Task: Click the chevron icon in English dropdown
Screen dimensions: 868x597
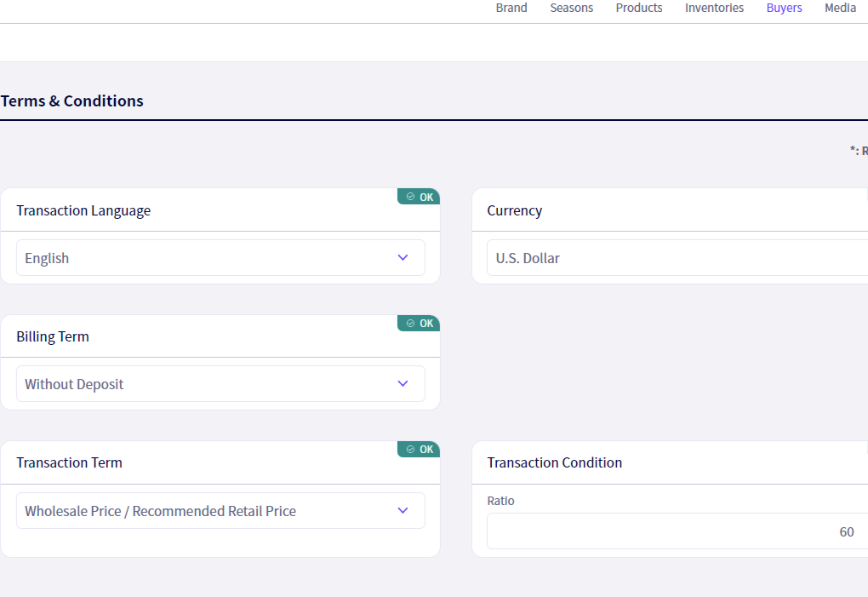Action: point(403,257)
